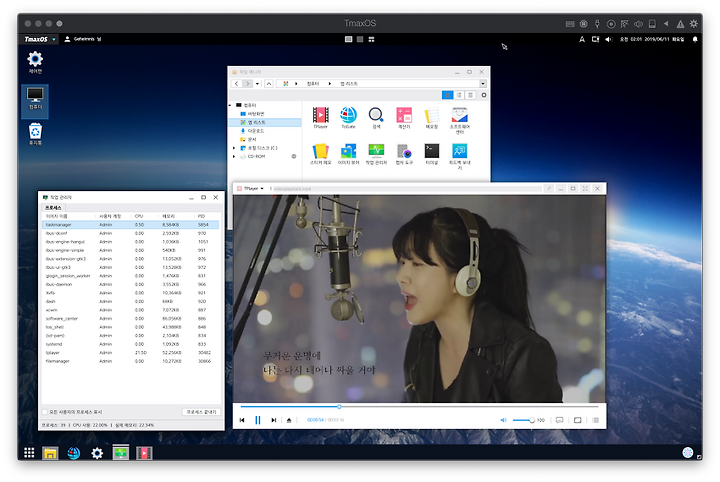This screenshot has width=720, height=482.
Task: Open TPlayer title menu dropdown arrow
Action: (262, 189)
